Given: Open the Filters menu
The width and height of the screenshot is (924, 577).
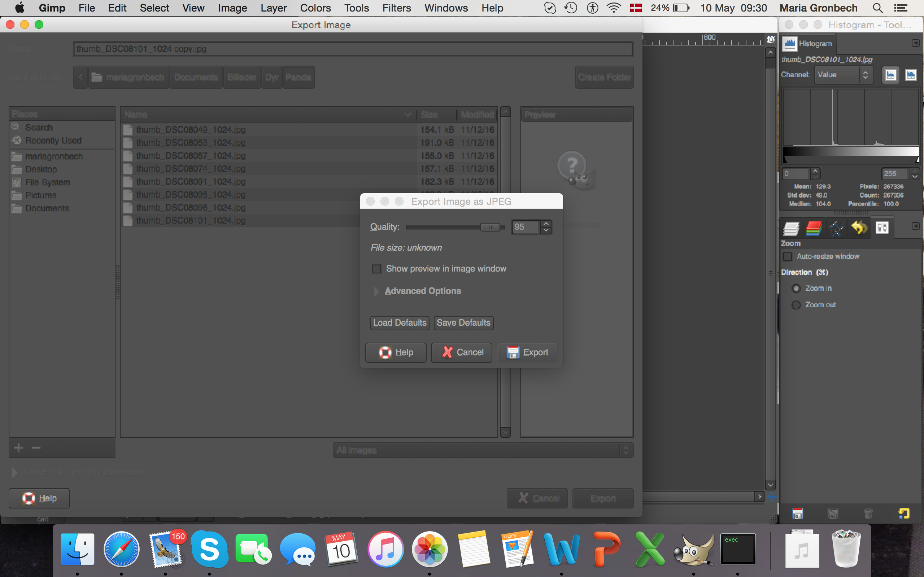Looking at the screenshot, I should pyautogui.click(x=396, y=8).
